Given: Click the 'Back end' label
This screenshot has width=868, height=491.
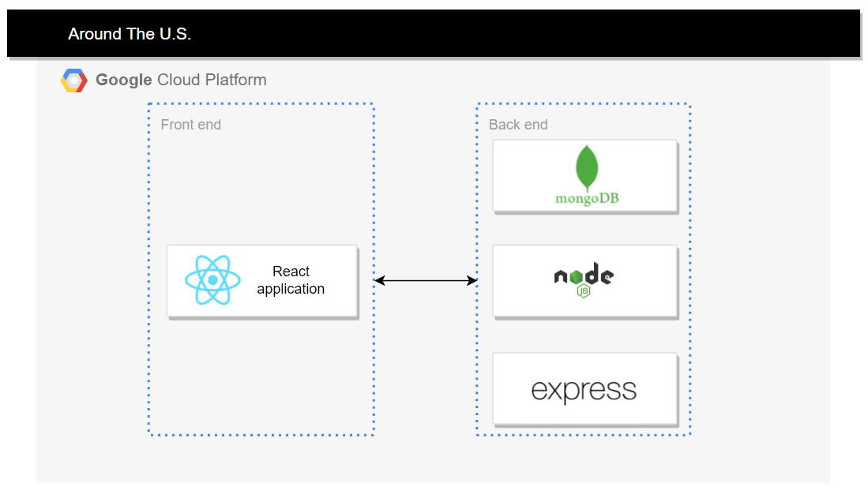Looking at the screenshot, I should [518, 125].
